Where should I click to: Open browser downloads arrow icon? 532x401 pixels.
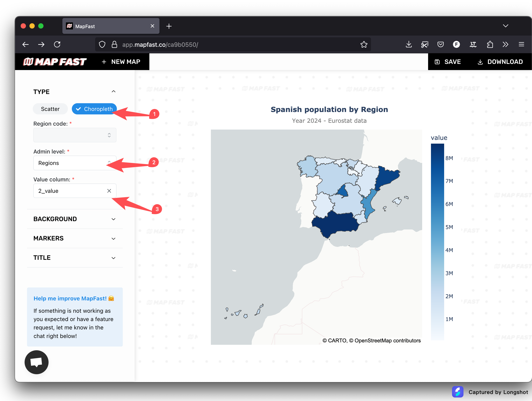[x=409, y=45]
